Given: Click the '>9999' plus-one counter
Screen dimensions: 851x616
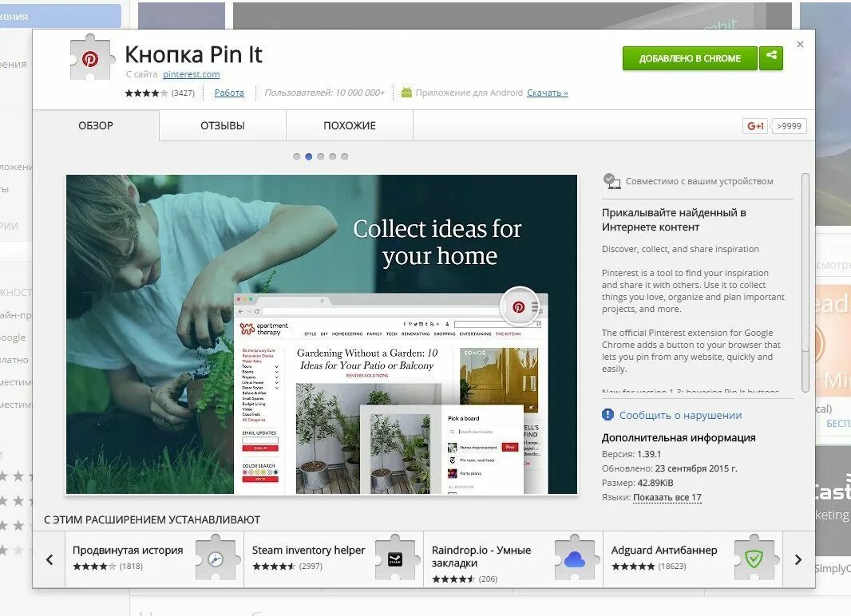Looking at the screenshot, I should [789, 126].
